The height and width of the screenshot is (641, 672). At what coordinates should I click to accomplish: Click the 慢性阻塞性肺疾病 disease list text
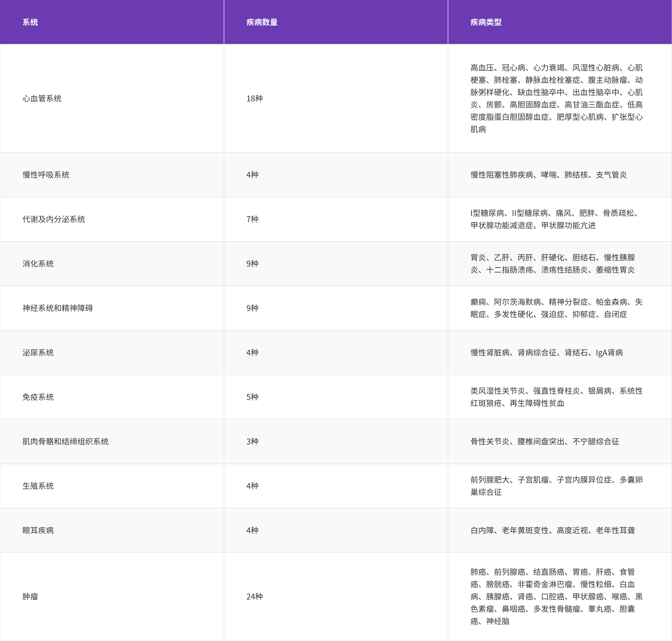pos(501,175)
